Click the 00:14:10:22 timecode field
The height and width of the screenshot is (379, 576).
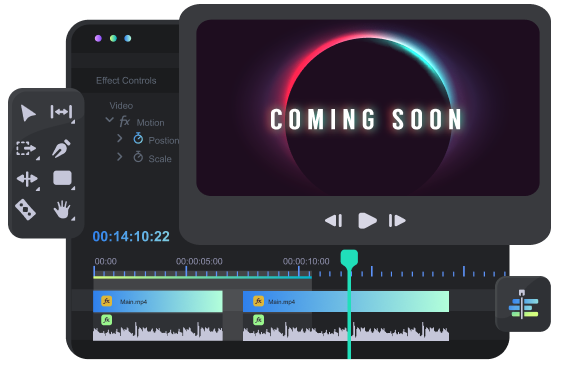point(131,237)
